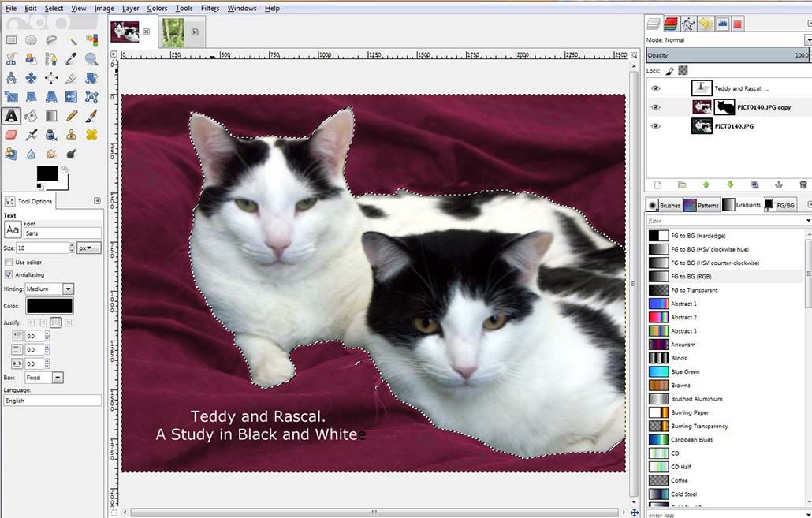Select the Eraser tool
Viewport: 812px width, 518px height.
click(12, 135)
